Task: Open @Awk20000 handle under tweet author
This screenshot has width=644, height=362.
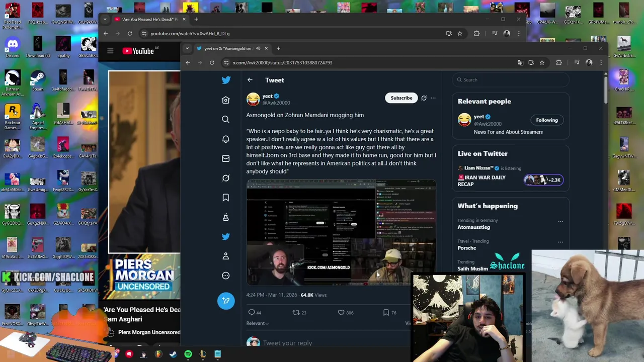Action: click(x=276, y=103)
